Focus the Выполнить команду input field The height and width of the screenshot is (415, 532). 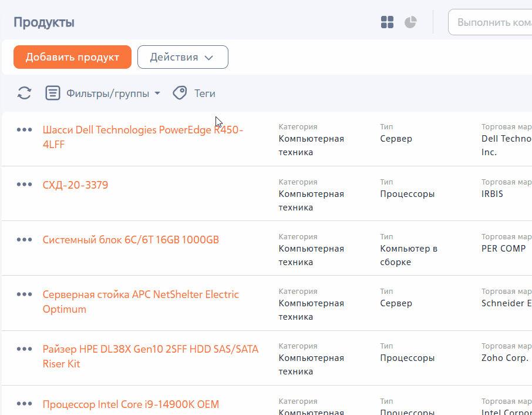490,22
